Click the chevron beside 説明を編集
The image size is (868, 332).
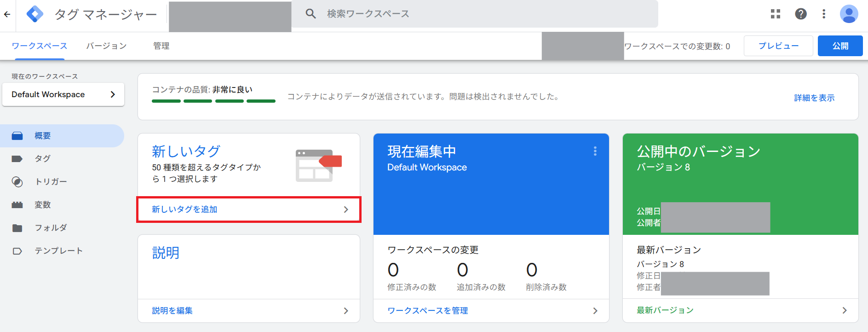346,311
